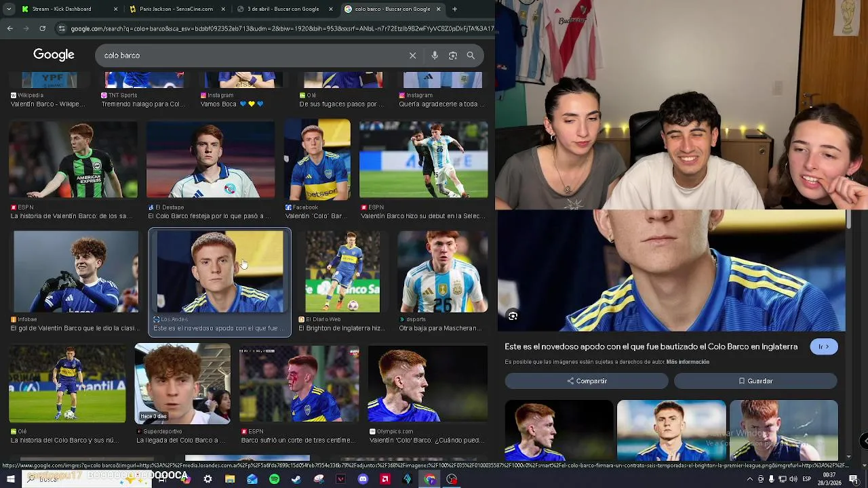868x488 pixels.
Task: Open AMD software icon in taskbar
Action: click(x=385, y=479)
